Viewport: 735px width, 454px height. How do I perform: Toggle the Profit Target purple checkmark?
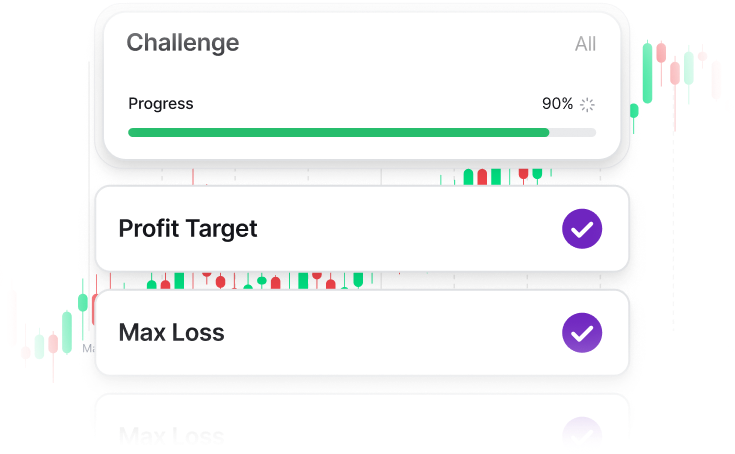(x=582, y=229)
